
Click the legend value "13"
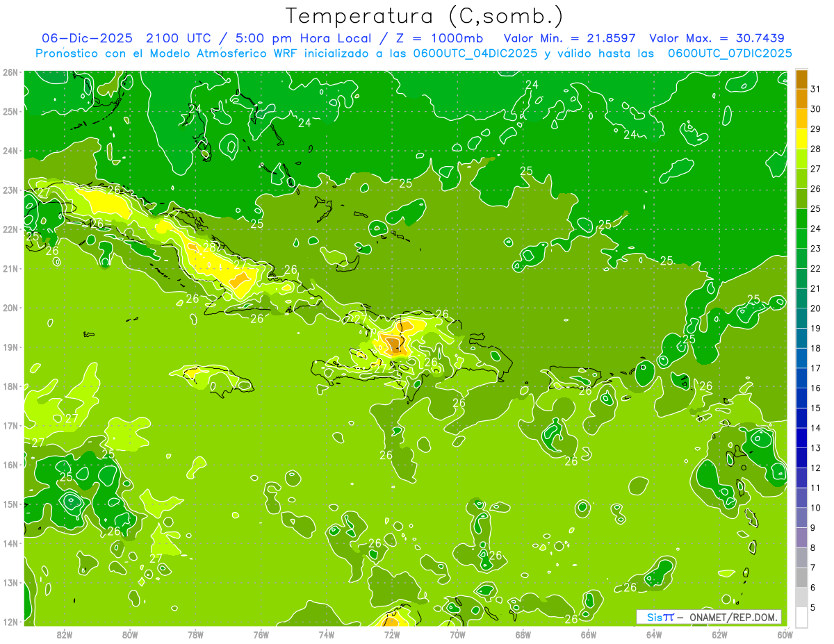[816, 448]
